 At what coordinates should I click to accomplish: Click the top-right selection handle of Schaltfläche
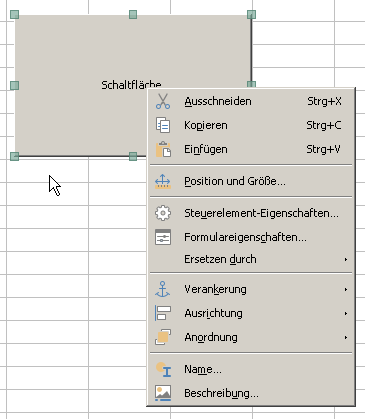251,14
